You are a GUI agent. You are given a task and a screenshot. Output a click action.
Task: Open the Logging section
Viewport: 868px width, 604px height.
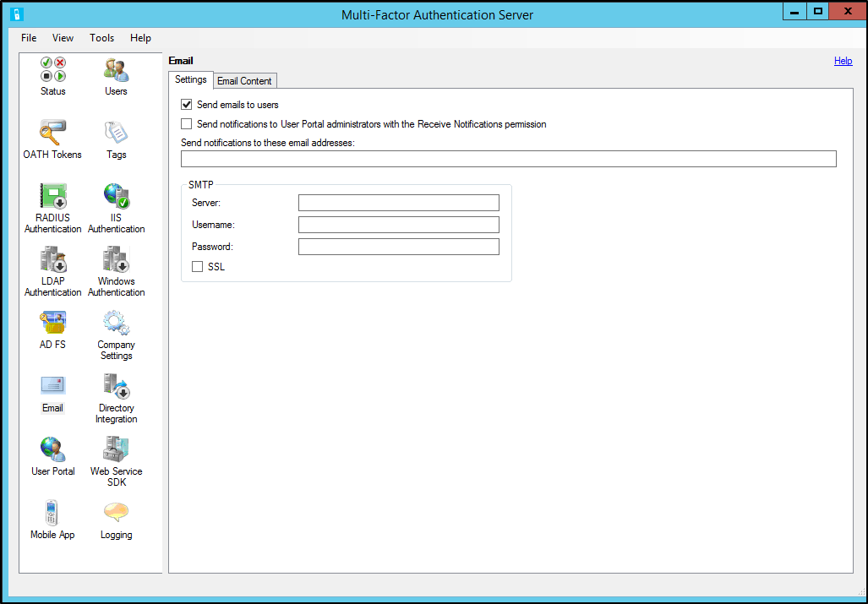coord(116,515)
